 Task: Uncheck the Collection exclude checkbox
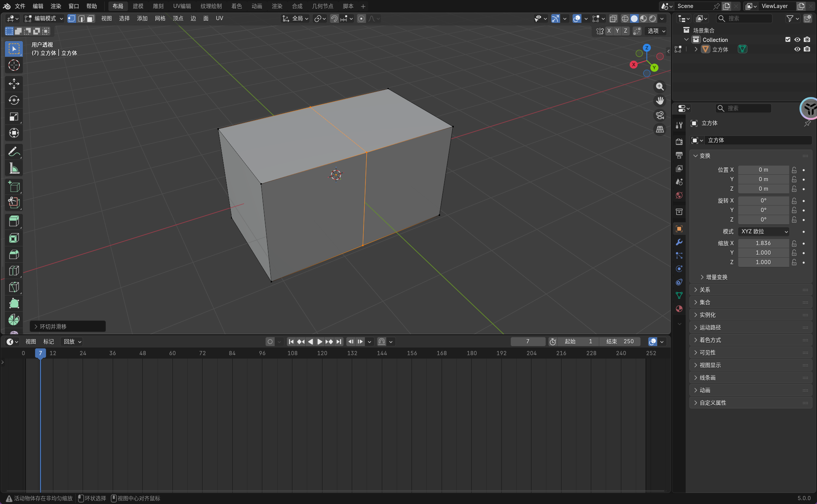click(x=788, y=40)
